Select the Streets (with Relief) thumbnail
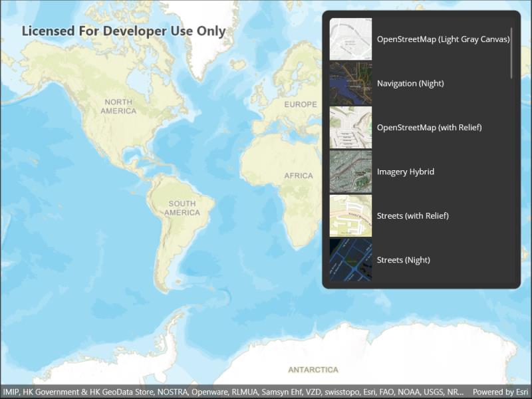Image resolution: width=532 pixels, height=399 pixels. coord(350,215)
